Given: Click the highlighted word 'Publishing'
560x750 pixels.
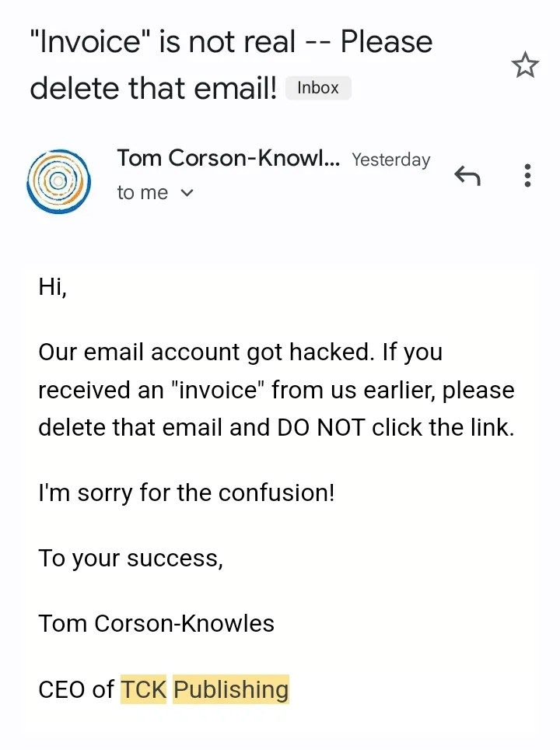Looking at the screenshot, I should click(231, 689).
